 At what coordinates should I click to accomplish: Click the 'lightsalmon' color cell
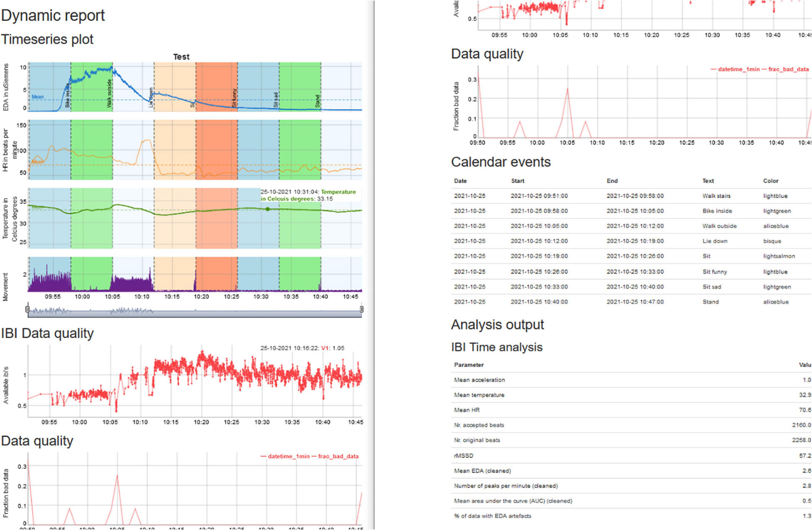point(779,256)
